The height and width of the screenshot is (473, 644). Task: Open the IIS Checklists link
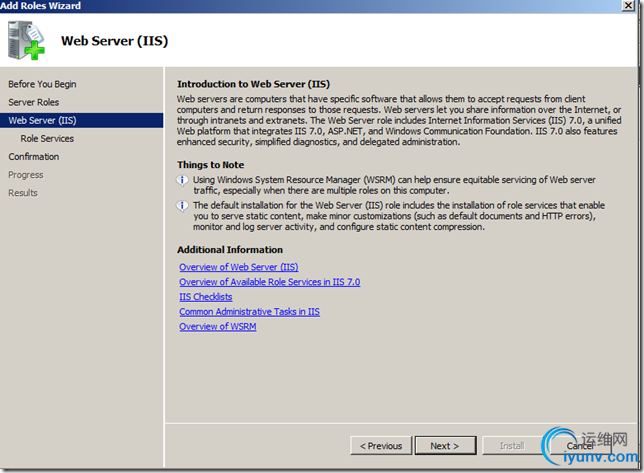tap(206, 297)
